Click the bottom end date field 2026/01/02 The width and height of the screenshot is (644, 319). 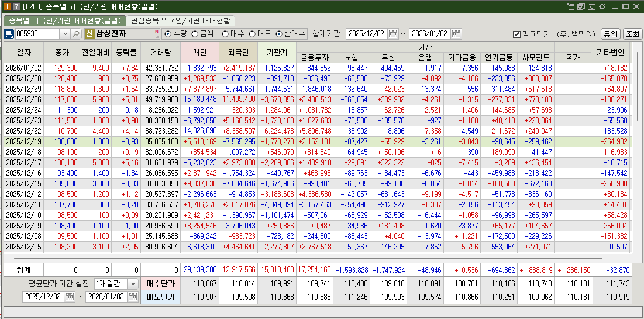(x=107, y=296)
